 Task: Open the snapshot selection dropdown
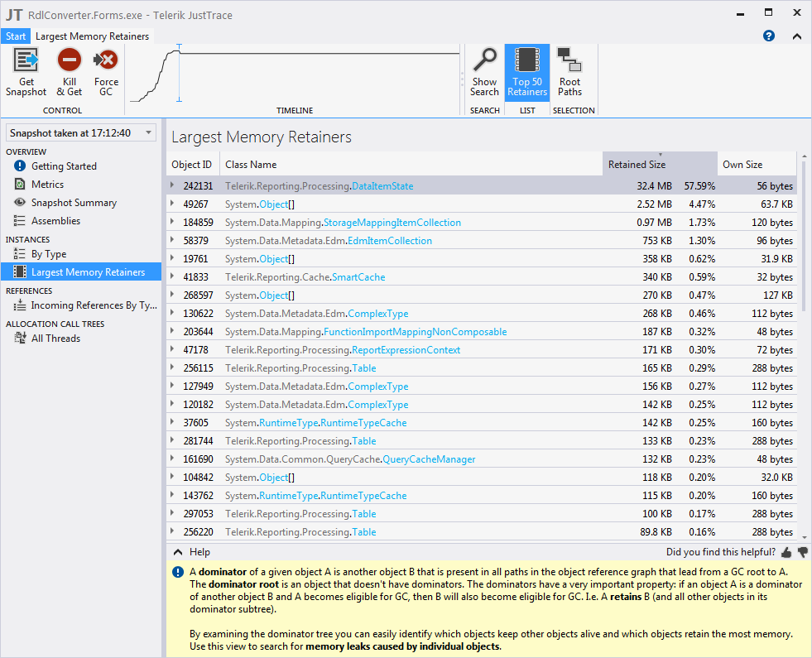point(80,132)
